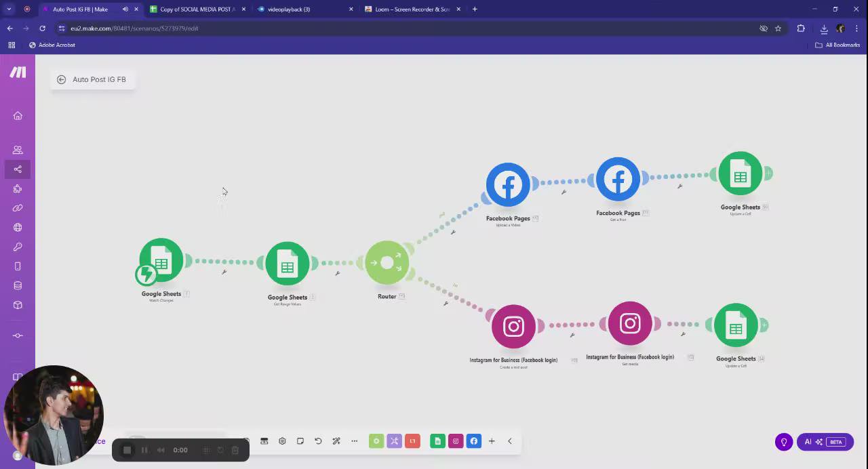Reload the page

pos(42,28)
